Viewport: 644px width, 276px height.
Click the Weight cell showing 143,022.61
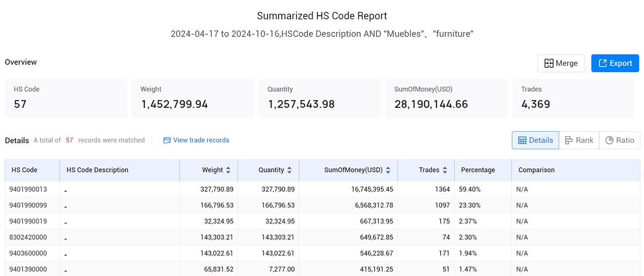[x=208, y=253]
